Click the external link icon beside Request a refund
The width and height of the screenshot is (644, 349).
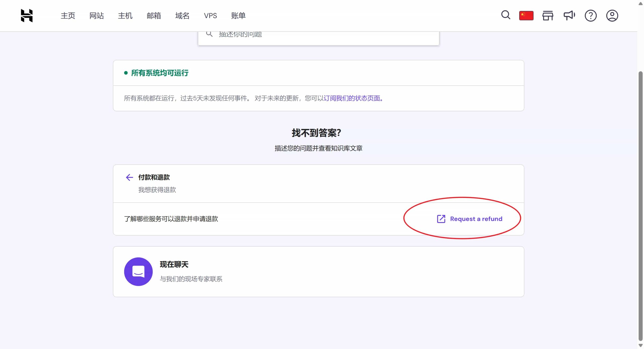(441, 219)
